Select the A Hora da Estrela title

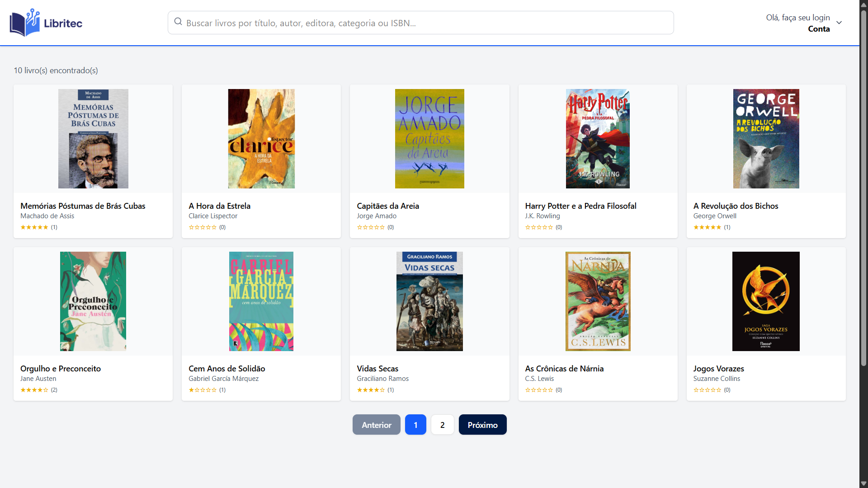219,206
